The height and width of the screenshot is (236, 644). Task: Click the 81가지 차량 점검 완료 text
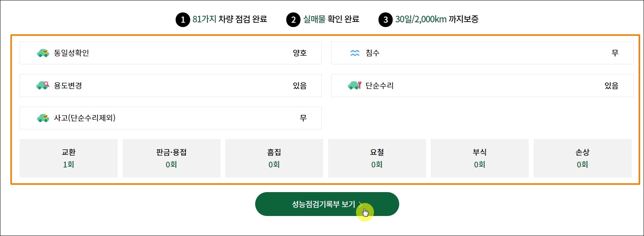230,19
